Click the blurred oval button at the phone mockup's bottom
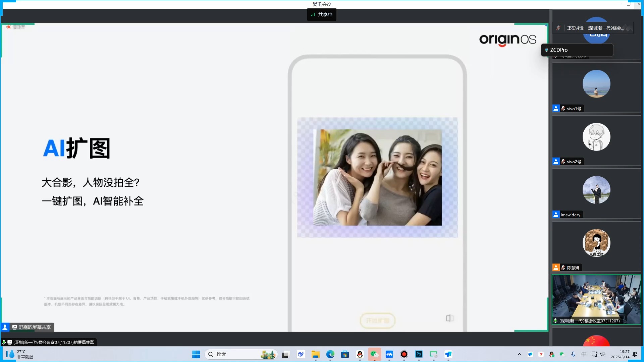This screenshot has height=362, width=644. tap(377, 320)
